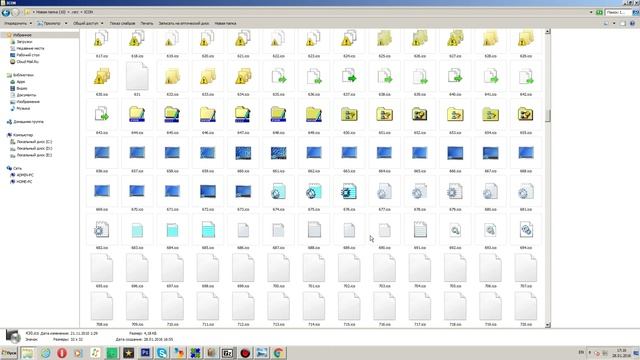Open ADMIN-PC under network

tap(25, 175)
